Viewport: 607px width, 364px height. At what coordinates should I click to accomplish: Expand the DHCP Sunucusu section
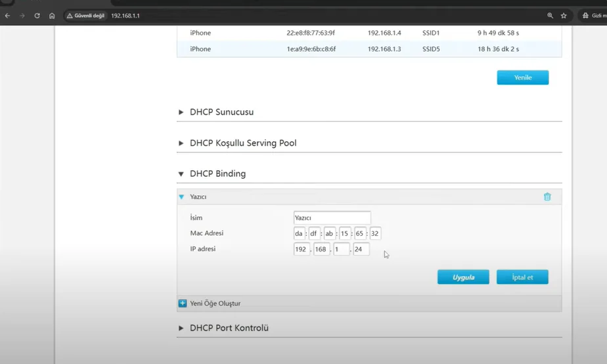221,112
